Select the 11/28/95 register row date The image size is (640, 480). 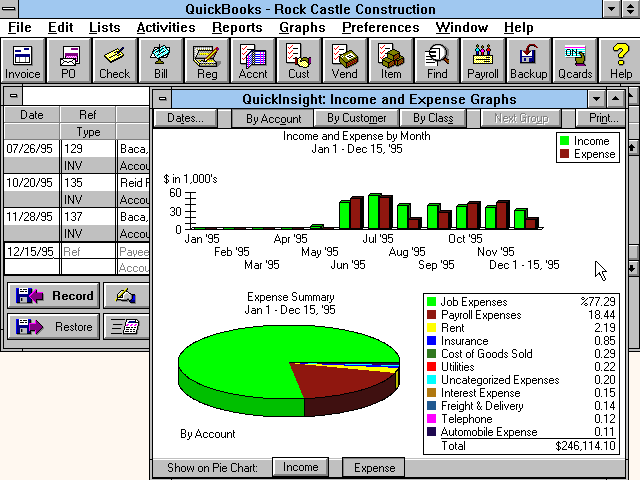[x=29, y=216]
